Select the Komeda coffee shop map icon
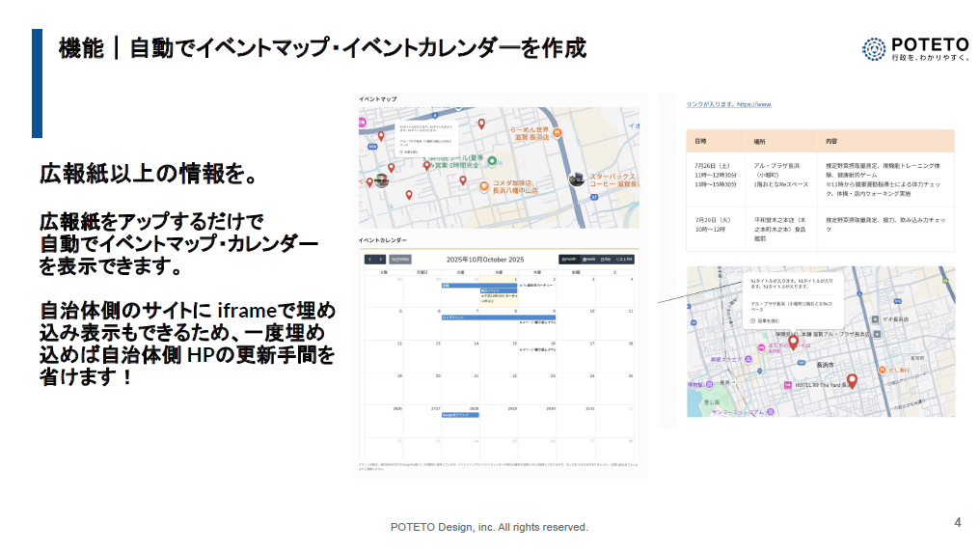 tap(484, 185)
